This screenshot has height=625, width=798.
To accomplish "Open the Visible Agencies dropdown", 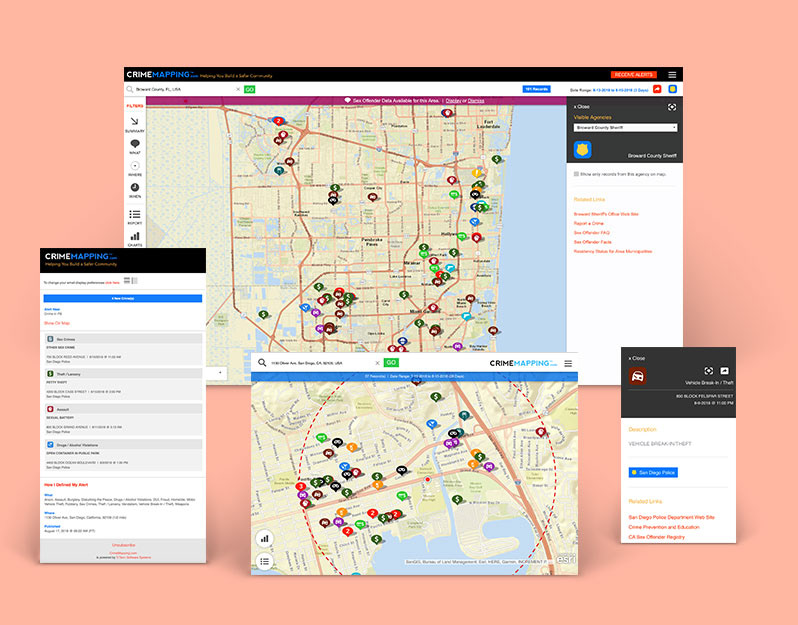I will (x=625, y=128).
